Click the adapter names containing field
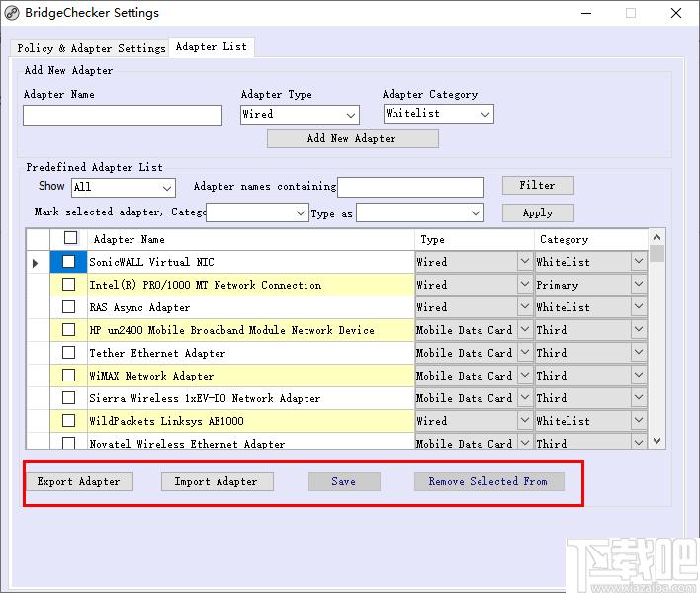The height and width of the screenshot is (593, 700). [410, 187]
